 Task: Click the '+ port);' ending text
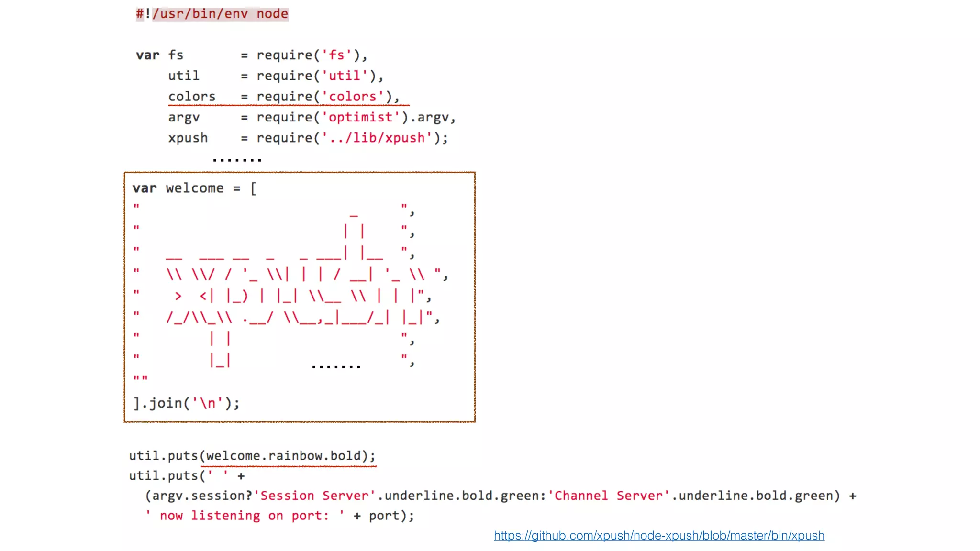click(384, 516)
